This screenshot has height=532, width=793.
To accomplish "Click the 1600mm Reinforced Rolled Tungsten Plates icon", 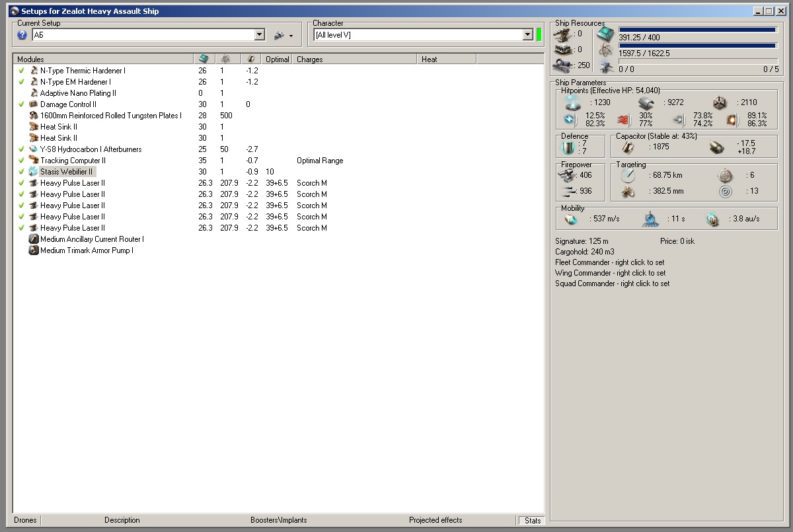I will (x=34, y=115).
